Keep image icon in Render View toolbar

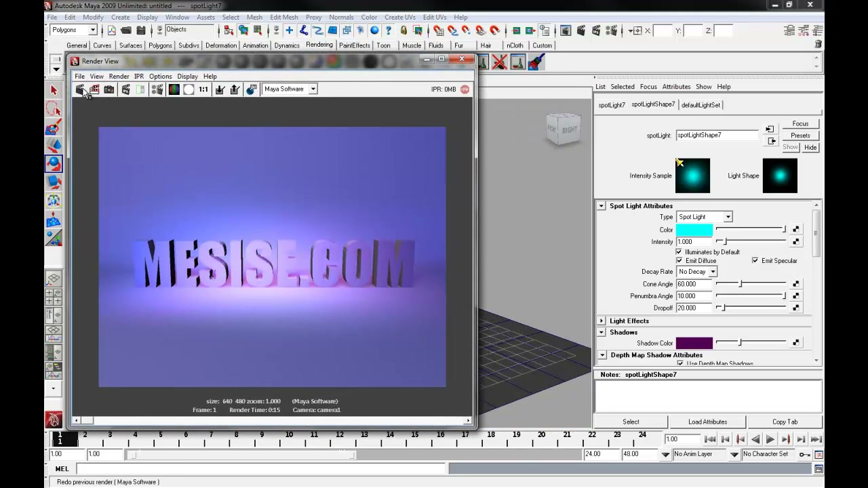(220, 89)
